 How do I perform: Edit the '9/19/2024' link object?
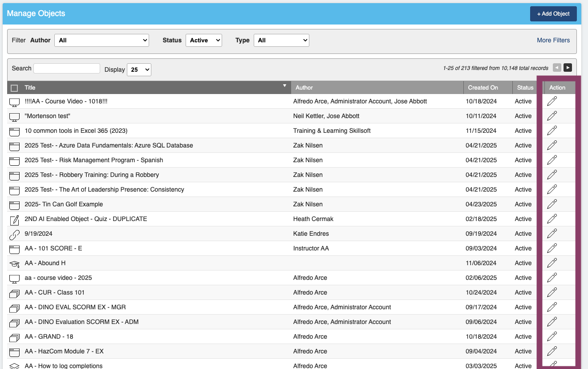tap(552, 234)
